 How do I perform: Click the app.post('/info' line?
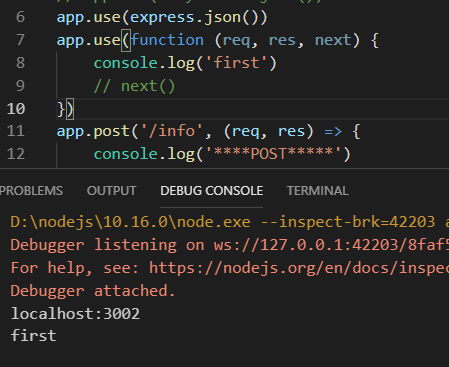pyautogui.click(x=209, y=131)
